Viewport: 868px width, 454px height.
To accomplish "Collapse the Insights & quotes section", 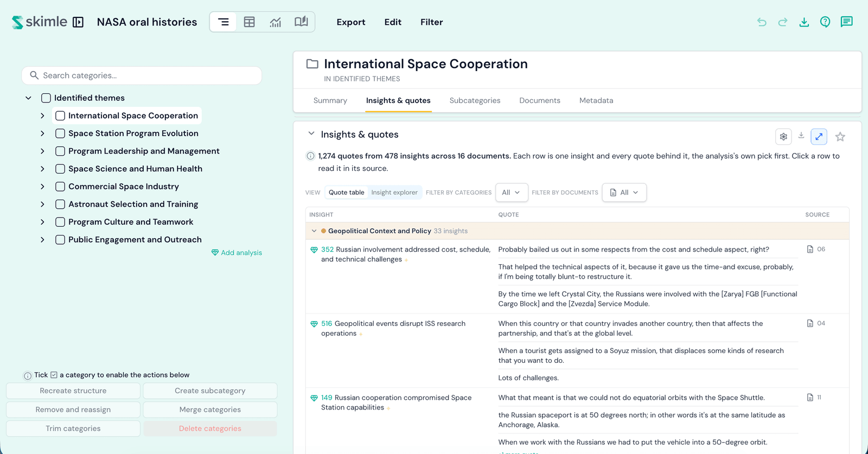I will click(x=311, y=133).
